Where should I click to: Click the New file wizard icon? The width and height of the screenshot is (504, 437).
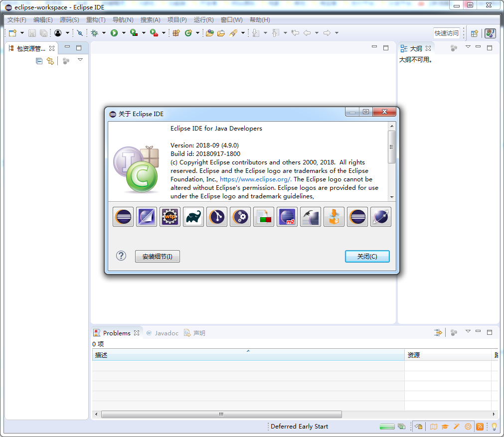coord(12,33)
